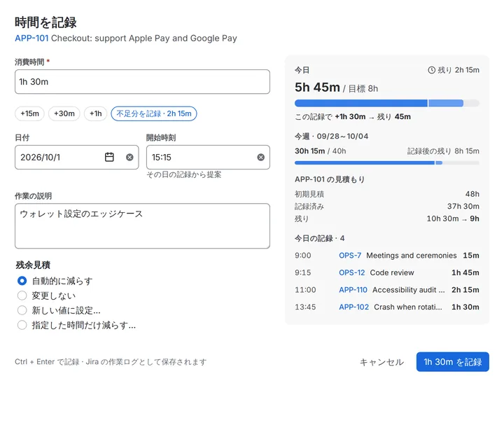Focus the 日付 field showing 2026/10/1
Viewport: 504px width, 430px height.
coord(77,158)
